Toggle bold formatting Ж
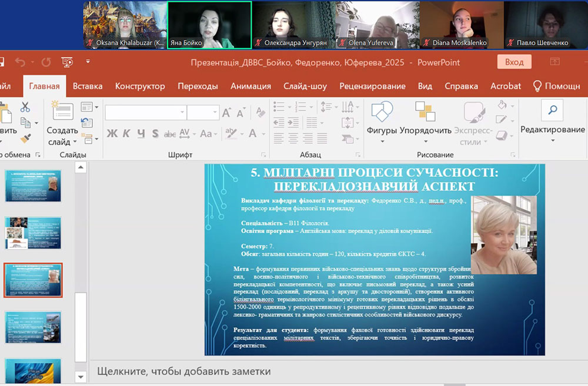 [x=112, y=134]
